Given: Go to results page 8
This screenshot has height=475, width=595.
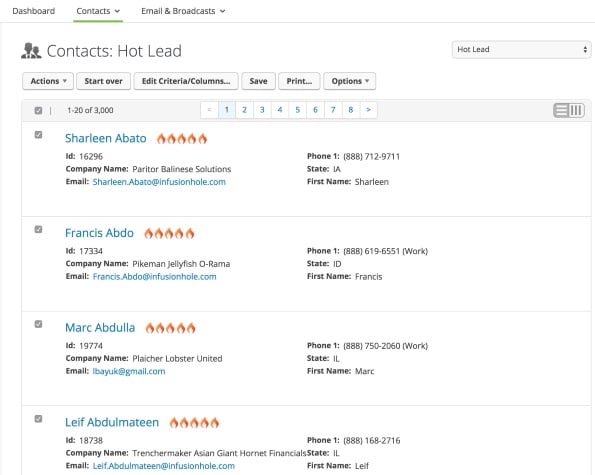Looking at the screenshot, I should 351,110.
